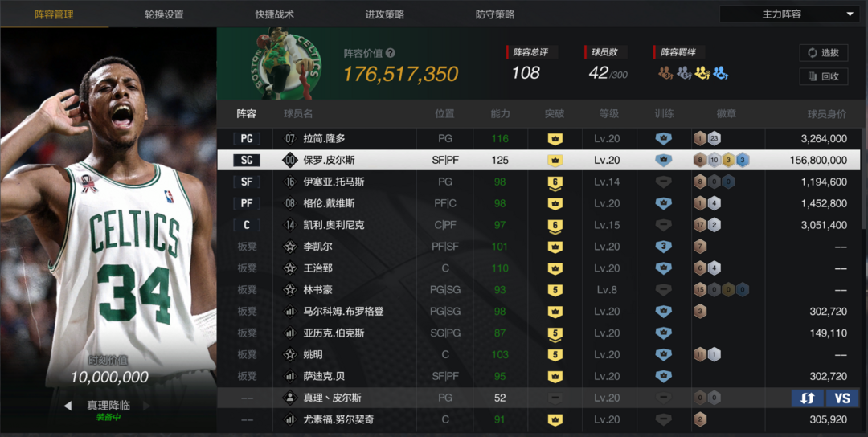Click the 回收 button
868x437 pixels.
[x=824, y=76]
